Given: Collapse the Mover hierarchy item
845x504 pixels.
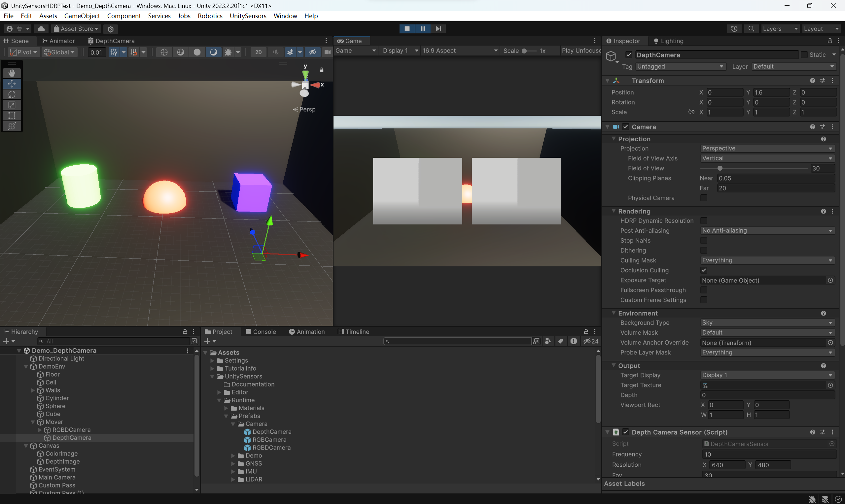Looking at the screenshot, I should [33, 422].
